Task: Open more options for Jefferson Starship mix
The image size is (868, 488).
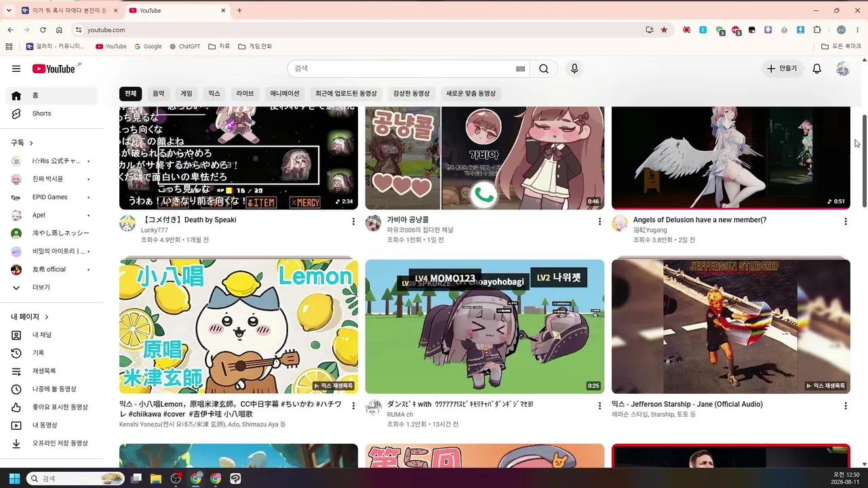Action: pyautogui.click(x=846, y=406)
